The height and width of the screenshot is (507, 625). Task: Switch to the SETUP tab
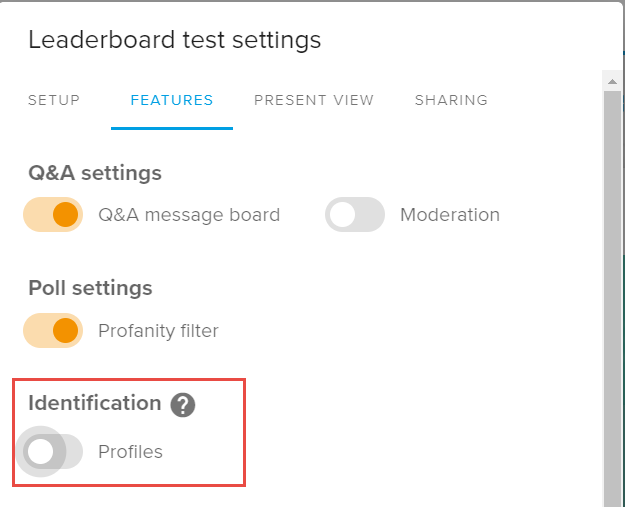[x=54, y=100]
